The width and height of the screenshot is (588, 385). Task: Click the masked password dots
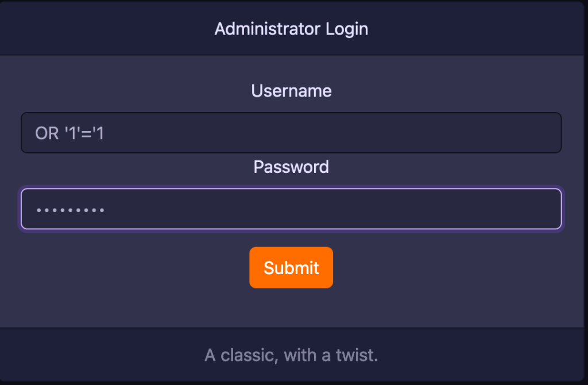[69, 210]
